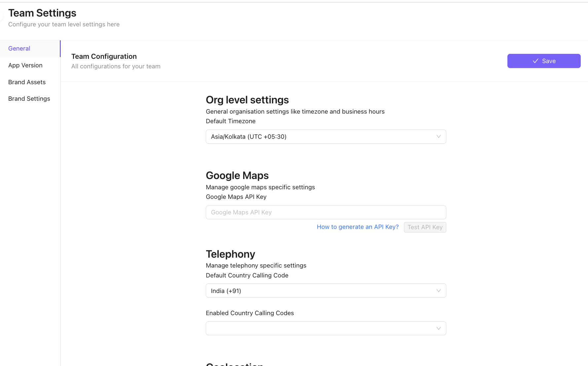Click chevron of Enabled Country Calling Codes
588x366 pixels.
click(x=438, y=328)
